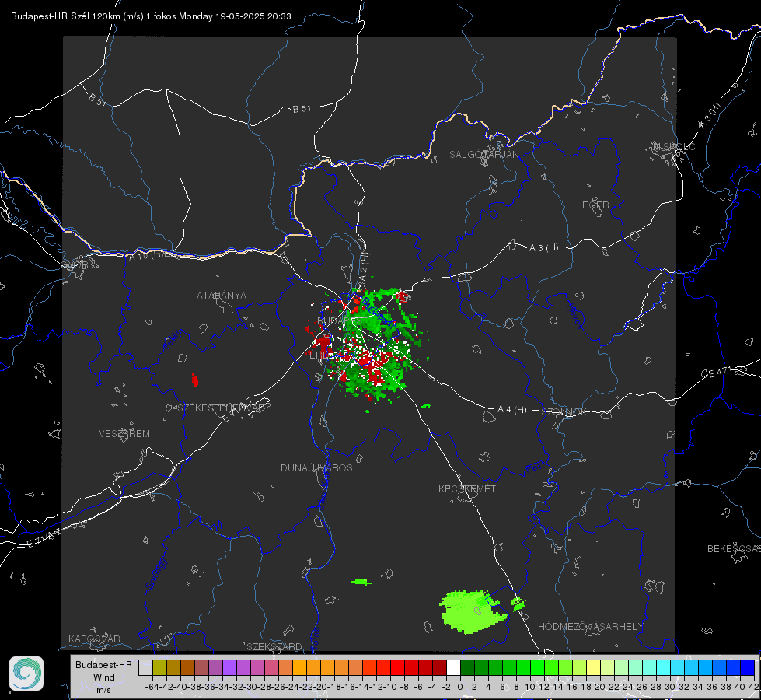Viewport: 761px width, 700px height.
Task: Select the red-orange swatch between -14 and -12
Action: 369,667
